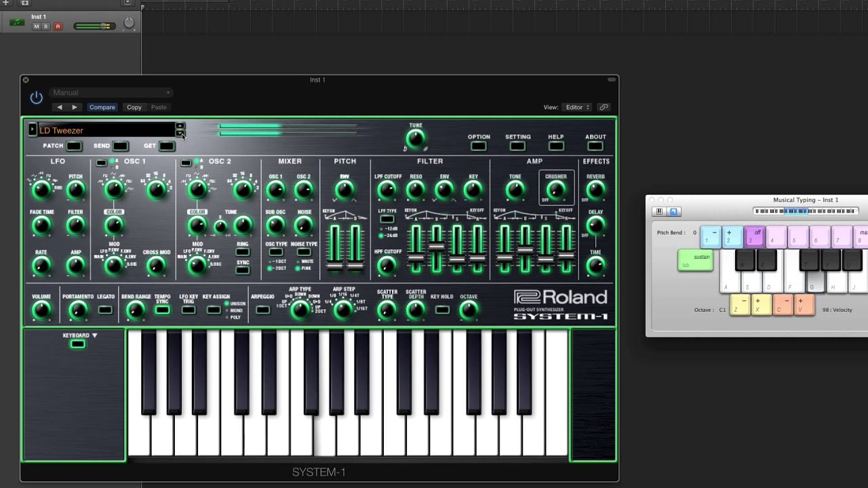Screen dimensions: 868x488
Task: Click the OSC 1 Cross Mod knob
Action: tap(156, 266)
